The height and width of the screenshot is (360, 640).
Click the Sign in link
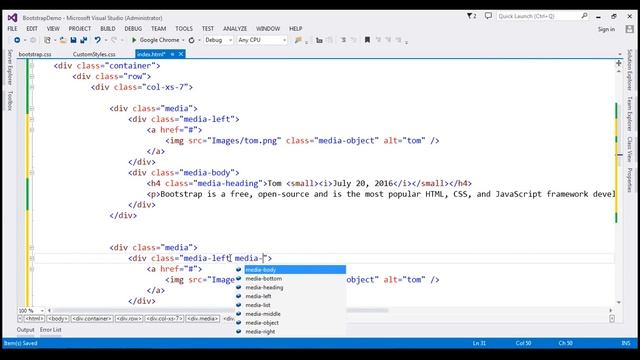pos(606,29)
